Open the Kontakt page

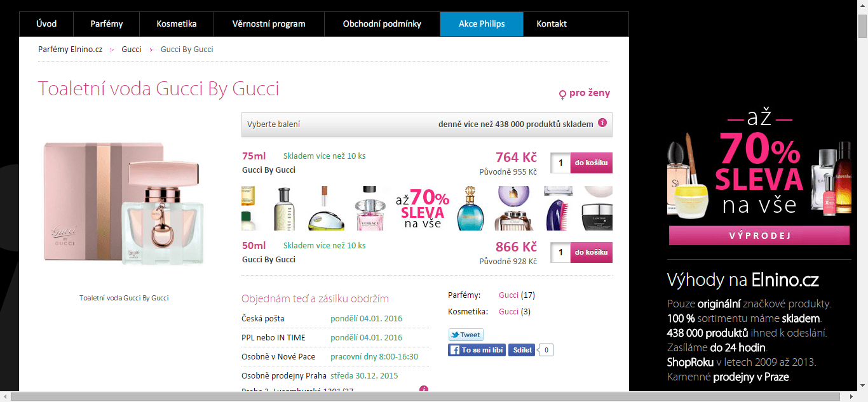coord(552,24)
